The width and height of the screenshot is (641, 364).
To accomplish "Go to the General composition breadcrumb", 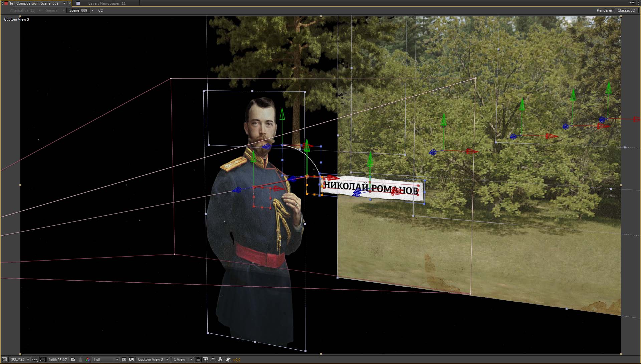I will 52,10.
